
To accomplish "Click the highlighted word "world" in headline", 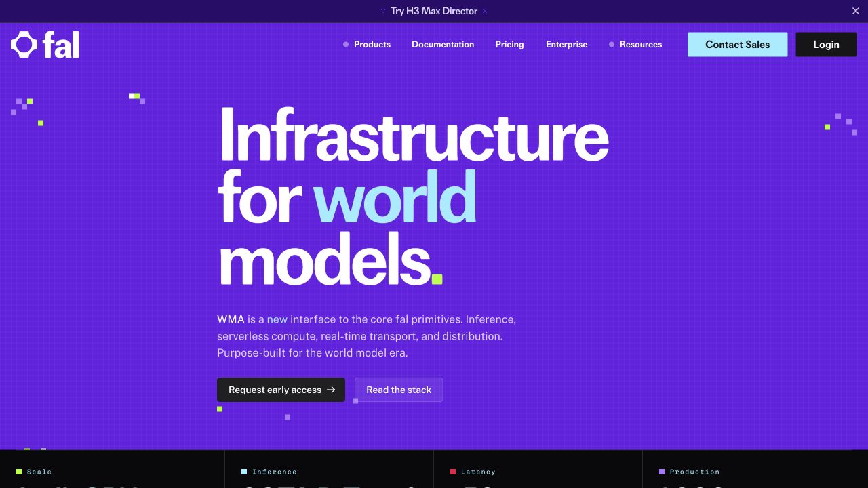I will tap(395, 197).
